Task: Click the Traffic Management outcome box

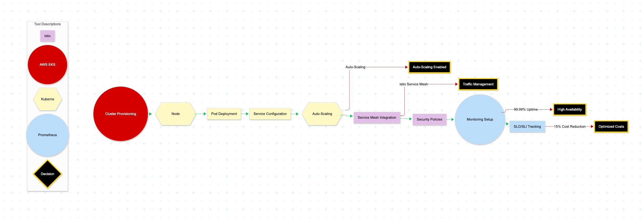Action: 478,84
